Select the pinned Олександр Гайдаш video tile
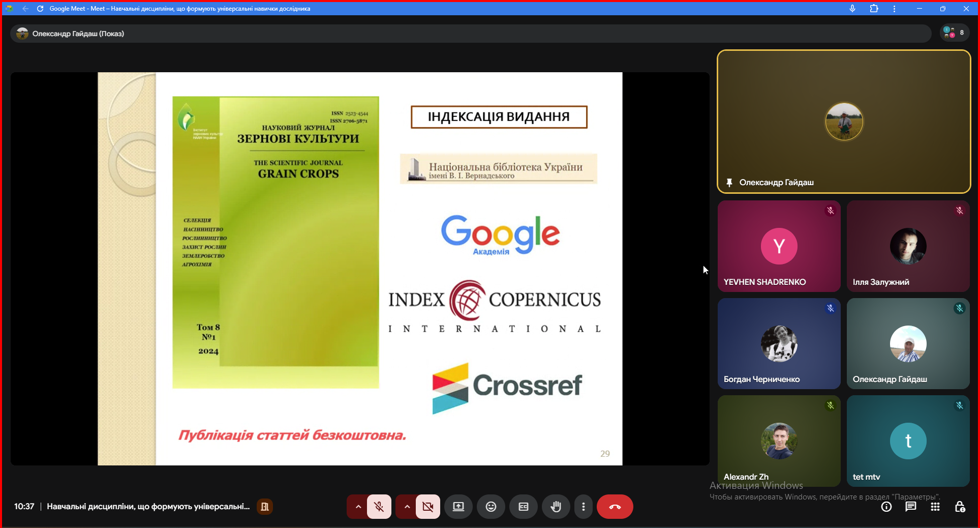Image resolution: width=980 pixels, height=528 pixels. [x=844, y=122]
